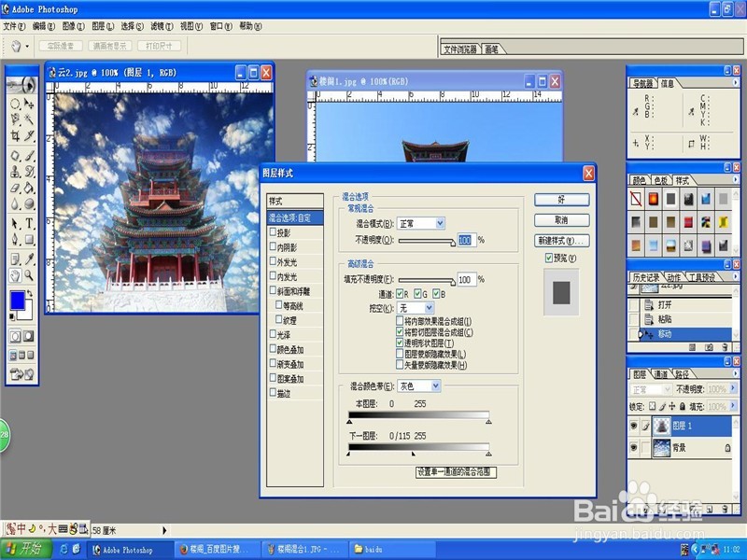The width and height of the screenshot is (747, 560).
Task: Select the Path Selection arrow tool
Action: click(x=15, y=223)
